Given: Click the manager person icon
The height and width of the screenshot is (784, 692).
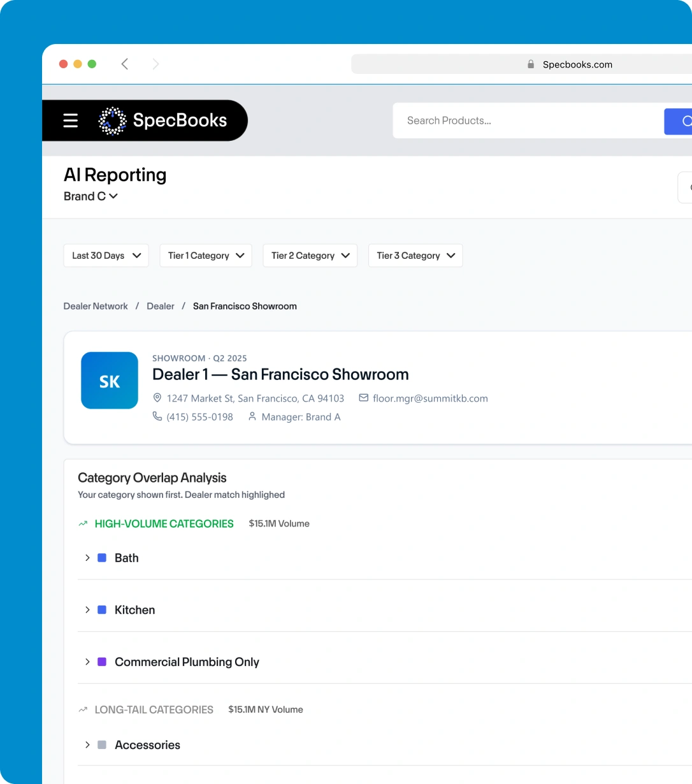Looking at the screenshot, I should [252, 416].
